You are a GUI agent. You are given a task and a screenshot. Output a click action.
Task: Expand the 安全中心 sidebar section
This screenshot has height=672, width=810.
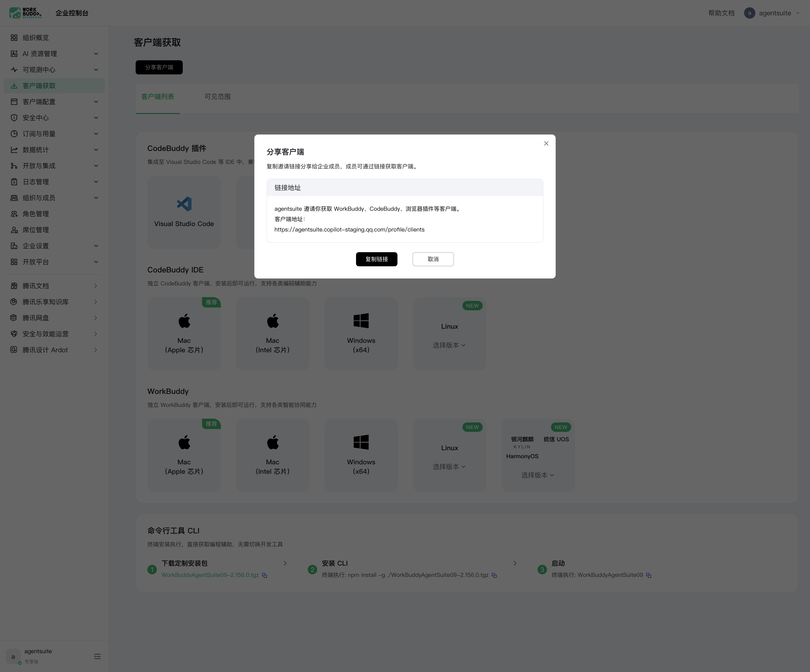click(54, 118)
